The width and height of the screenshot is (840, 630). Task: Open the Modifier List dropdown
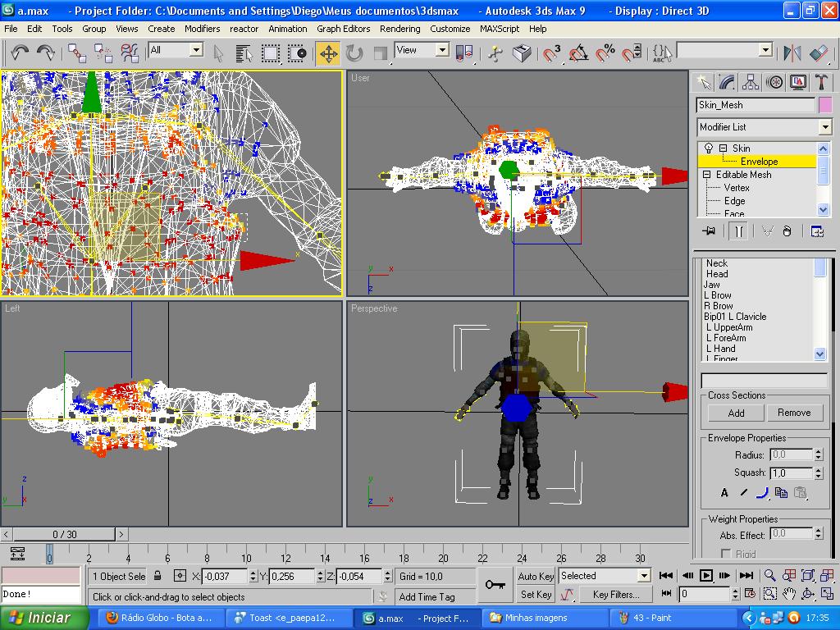point(825,127)
